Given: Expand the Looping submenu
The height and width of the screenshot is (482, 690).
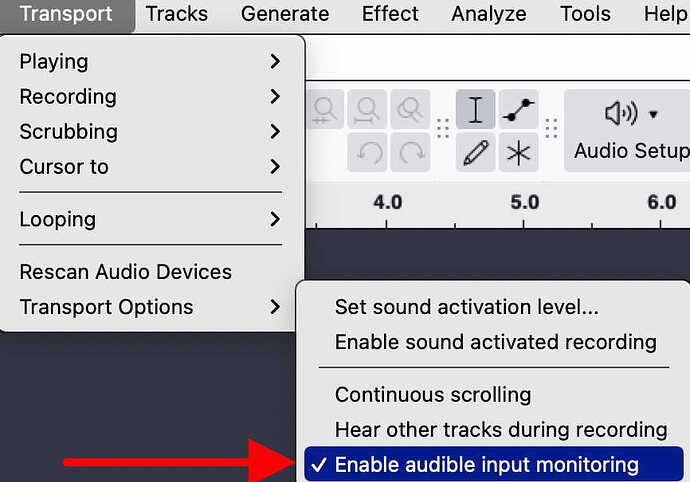Looking at the screenshot, I should click(x=150, y=219).
